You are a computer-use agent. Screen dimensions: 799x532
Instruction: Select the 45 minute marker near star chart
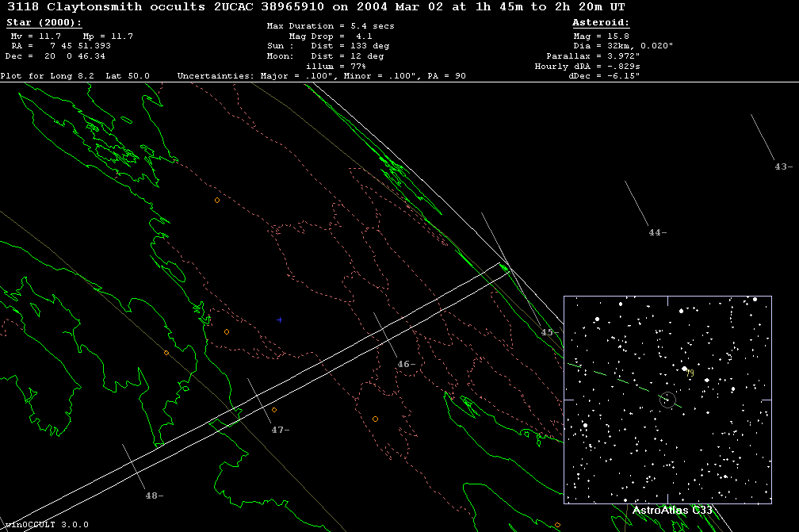point(547,332)
